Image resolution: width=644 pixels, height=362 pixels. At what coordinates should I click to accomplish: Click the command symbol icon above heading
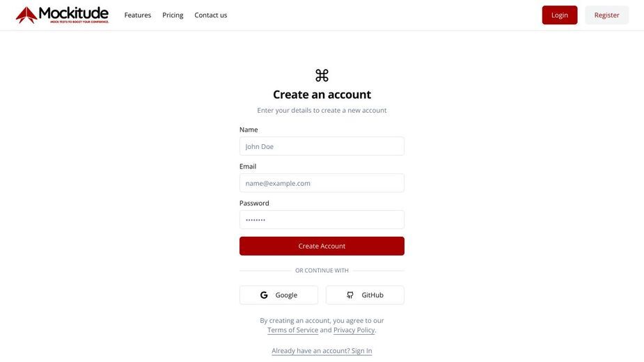point(322,75)
